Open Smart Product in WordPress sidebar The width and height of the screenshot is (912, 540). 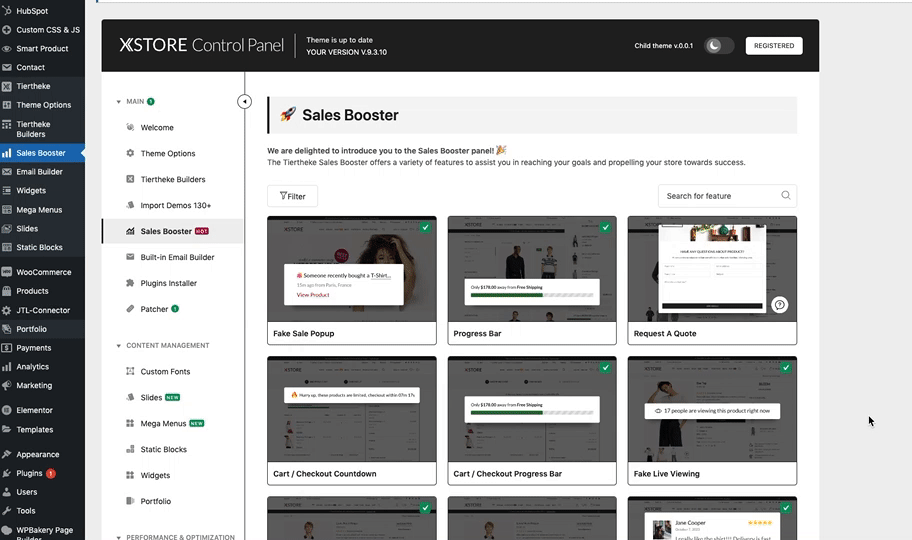[x=42, y=49]
